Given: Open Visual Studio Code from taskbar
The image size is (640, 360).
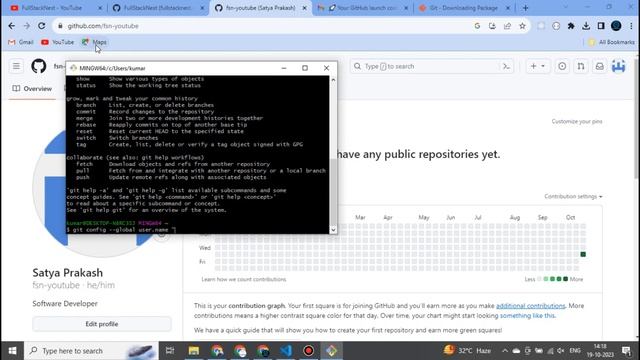Looking at the screenshot, I should point(286,351).
